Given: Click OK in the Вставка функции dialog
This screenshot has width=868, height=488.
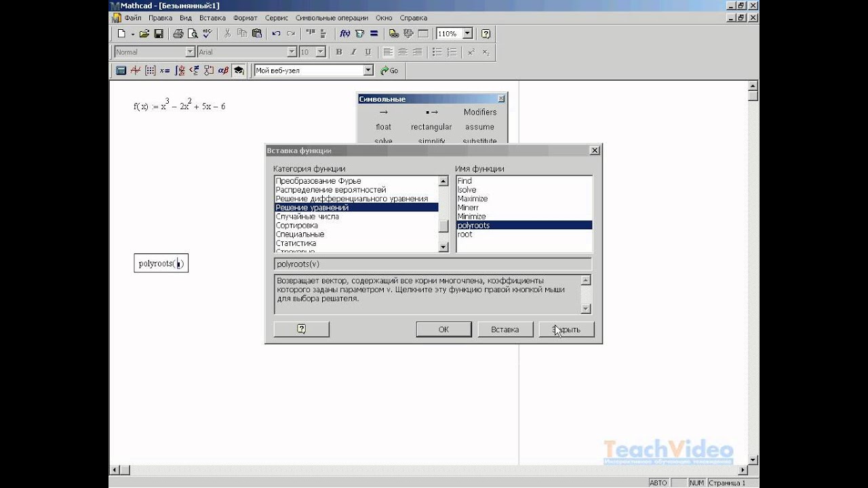Looking at the screenshot, I should pos(443,329).
